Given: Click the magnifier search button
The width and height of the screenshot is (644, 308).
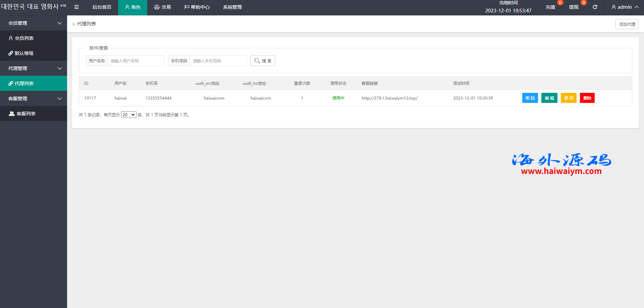Looking at the screenshot, I should (x=263, y=61).
